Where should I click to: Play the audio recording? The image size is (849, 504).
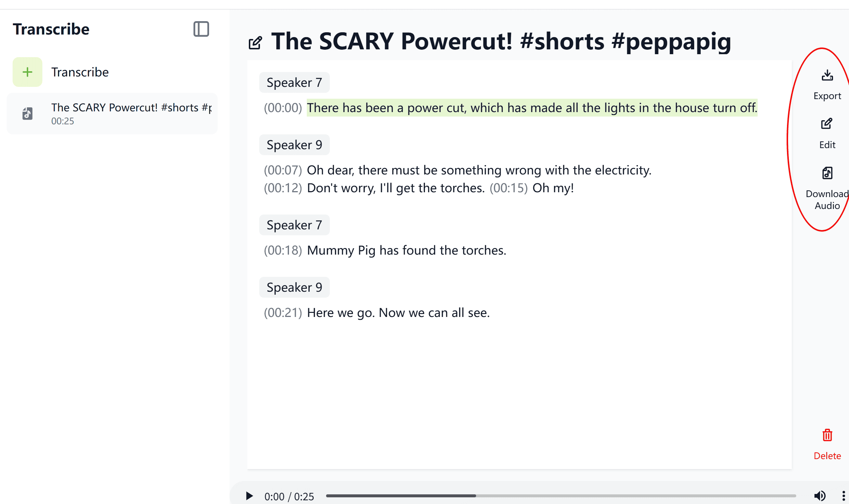(249, 496)
